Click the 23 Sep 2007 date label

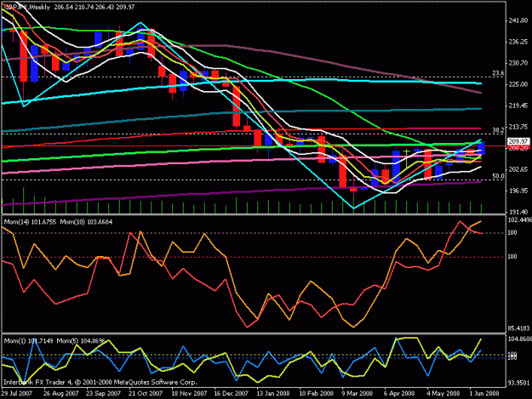[104, 394]
